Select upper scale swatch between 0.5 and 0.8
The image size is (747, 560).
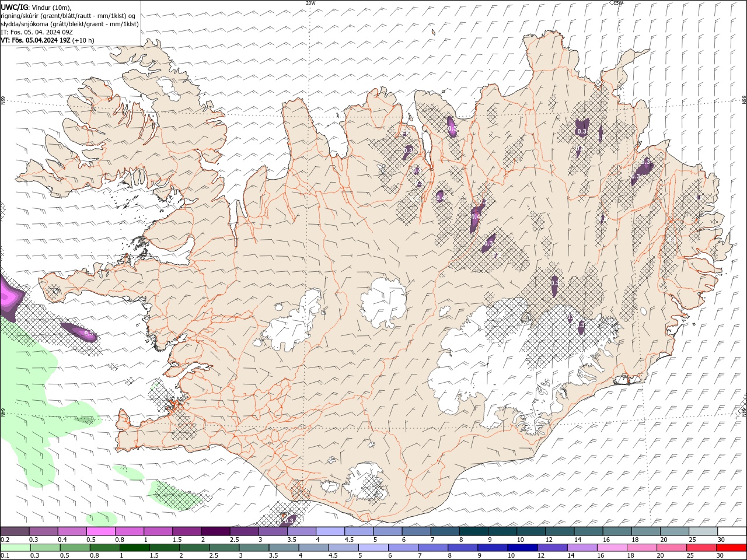click(101, 531)
